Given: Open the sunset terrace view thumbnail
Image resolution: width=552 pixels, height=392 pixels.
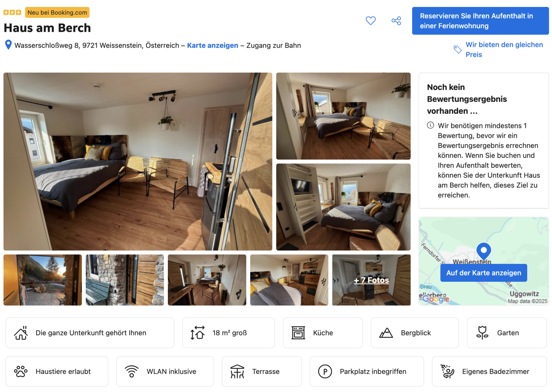Looking at the screenshot, I should click(x=43, y=280).
